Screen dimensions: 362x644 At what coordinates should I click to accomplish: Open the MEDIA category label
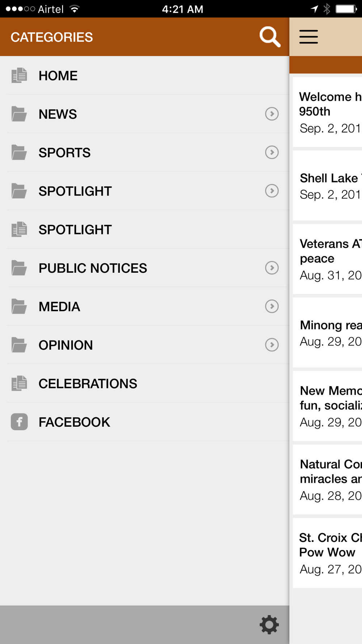pos(59,307)
